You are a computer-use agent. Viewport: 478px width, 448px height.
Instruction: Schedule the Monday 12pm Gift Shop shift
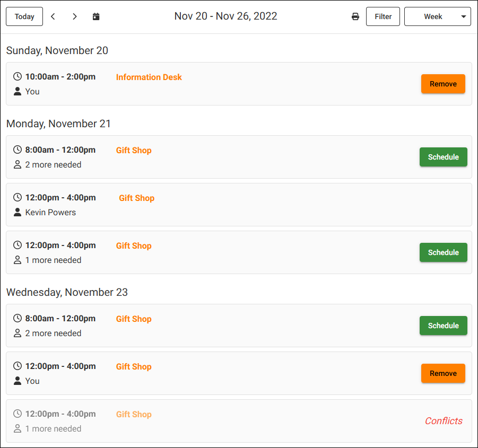point(443,252)
